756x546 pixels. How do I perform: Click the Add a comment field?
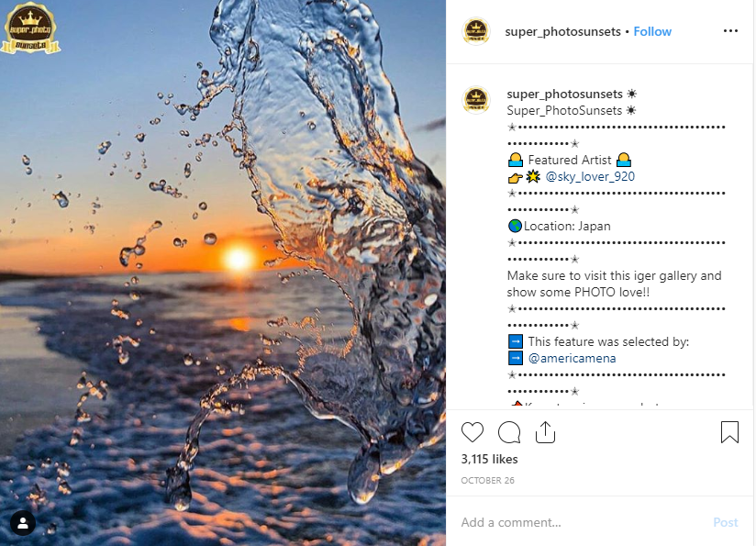[x=578, y=522]
